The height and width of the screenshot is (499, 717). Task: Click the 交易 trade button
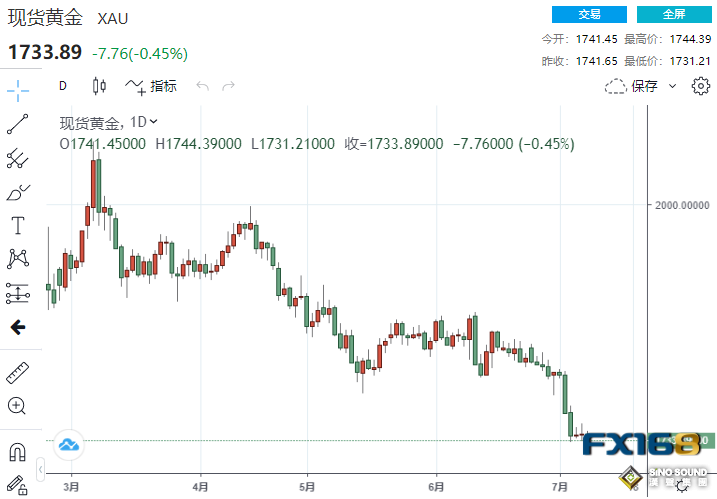[x=590, y=14]
